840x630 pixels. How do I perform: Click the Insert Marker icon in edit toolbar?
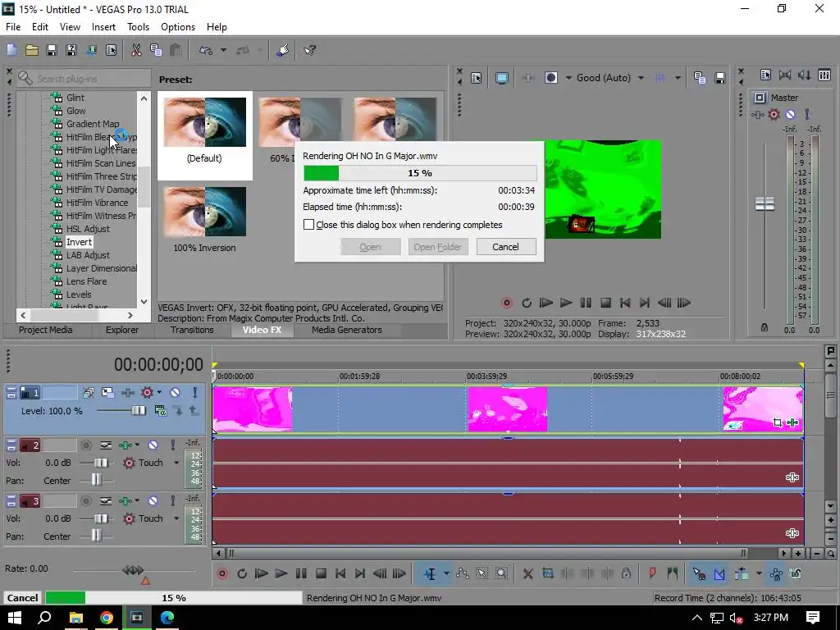(x=652, y=573)
